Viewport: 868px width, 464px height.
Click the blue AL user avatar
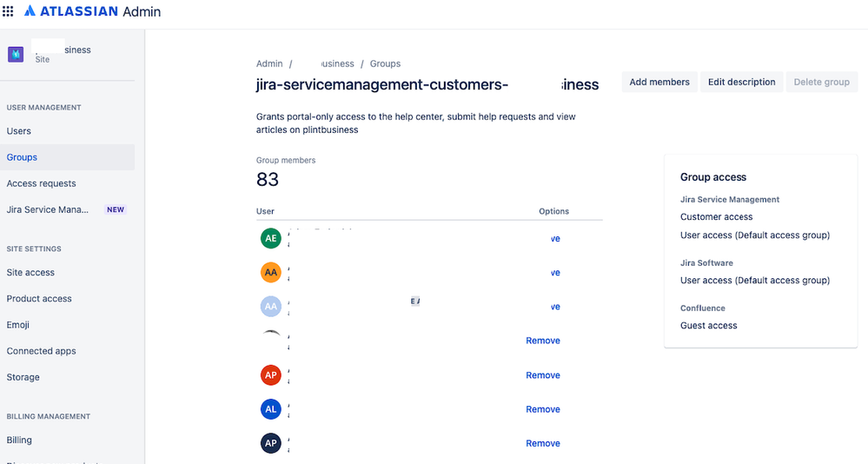[271, 409]
